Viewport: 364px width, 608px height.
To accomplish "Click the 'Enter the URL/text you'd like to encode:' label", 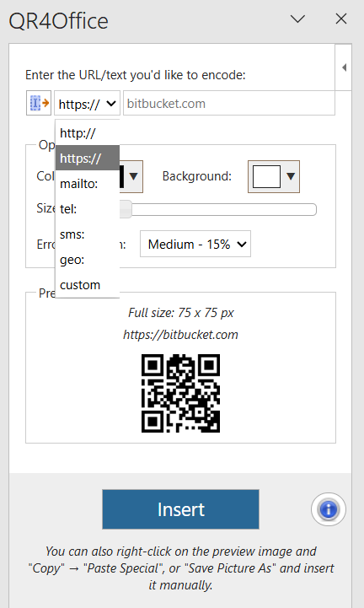I will (x=136, y=75).
